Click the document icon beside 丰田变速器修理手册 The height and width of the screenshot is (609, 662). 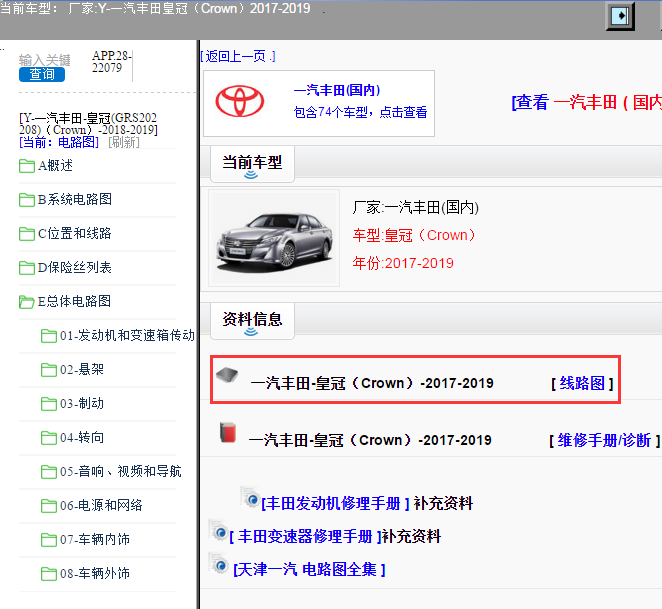tap(218, 531)
